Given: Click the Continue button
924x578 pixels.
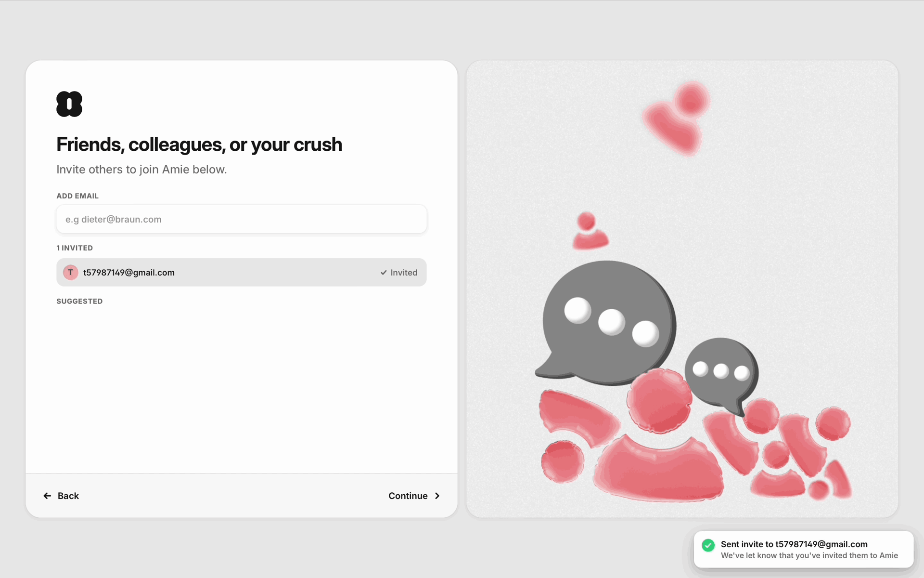Looking at the screenshot, I should click(414, 496).
